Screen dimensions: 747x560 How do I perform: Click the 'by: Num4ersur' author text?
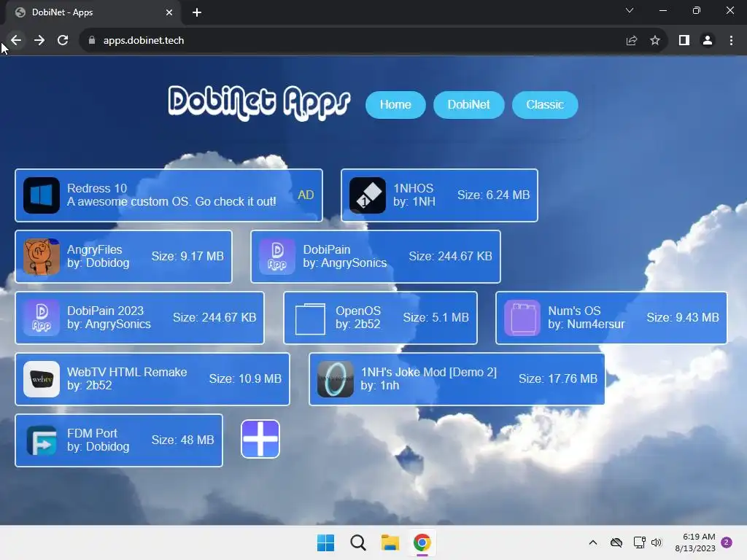(587, 324)
